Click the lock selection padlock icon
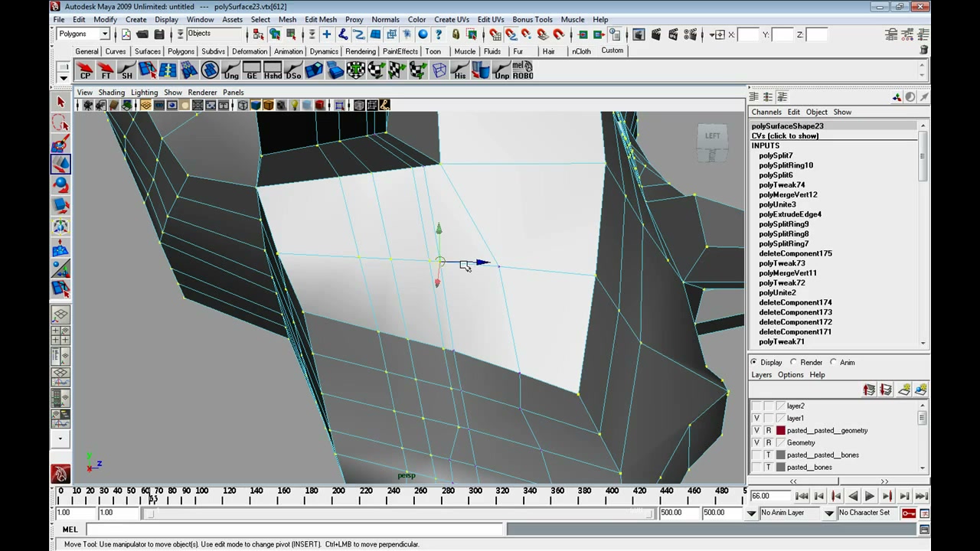The height and width of the screenshot is (551, 980). [456, 34]
